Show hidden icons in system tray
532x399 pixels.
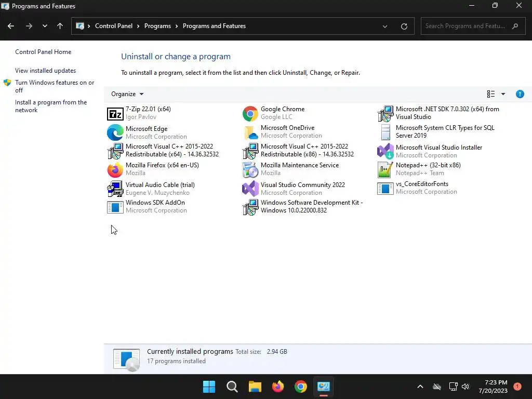[420, 387]
